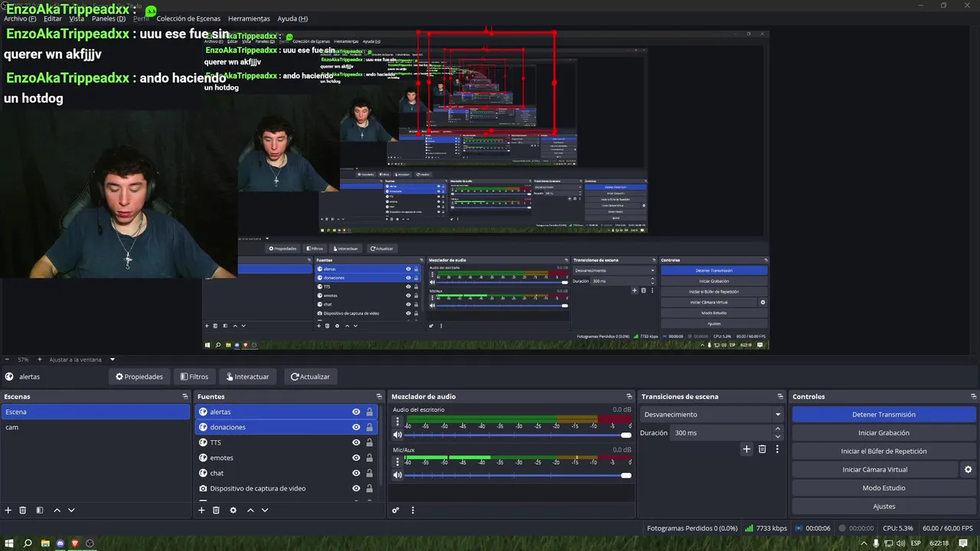The width and height of the screenshot is (980, 551).
Task: Open Herramientas menu
Action: [x=249, y=18]
